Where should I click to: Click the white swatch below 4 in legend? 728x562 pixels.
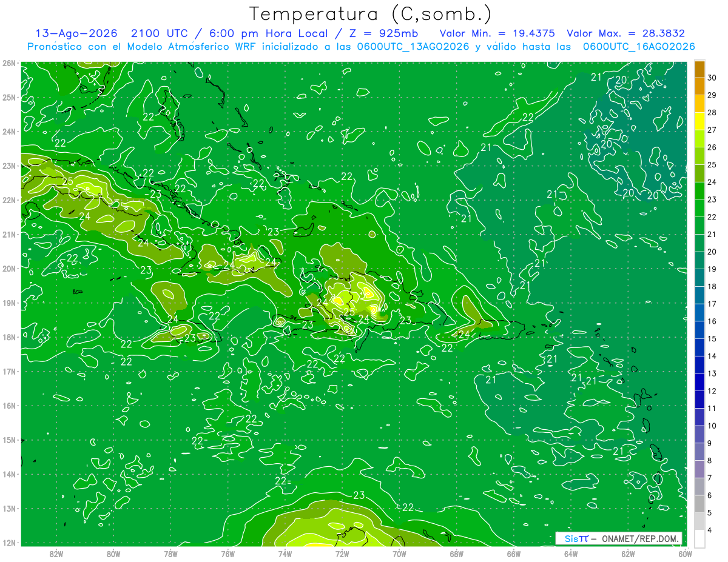coord(700,538)
